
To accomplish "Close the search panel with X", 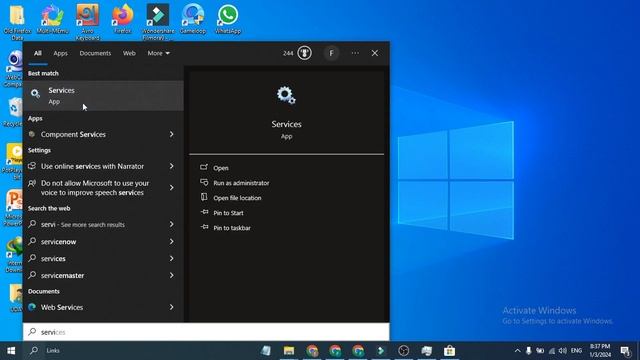I will [x=375, y=53].
